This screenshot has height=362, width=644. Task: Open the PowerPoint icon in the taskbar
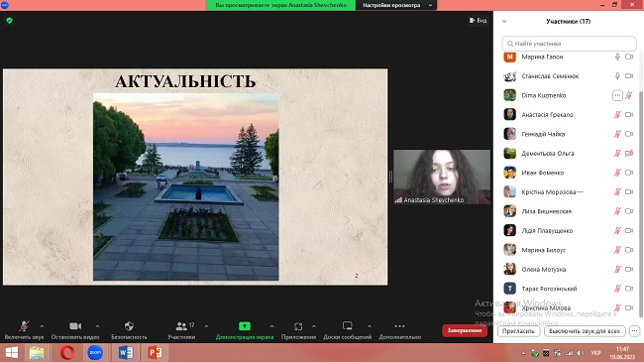(155, 352)
